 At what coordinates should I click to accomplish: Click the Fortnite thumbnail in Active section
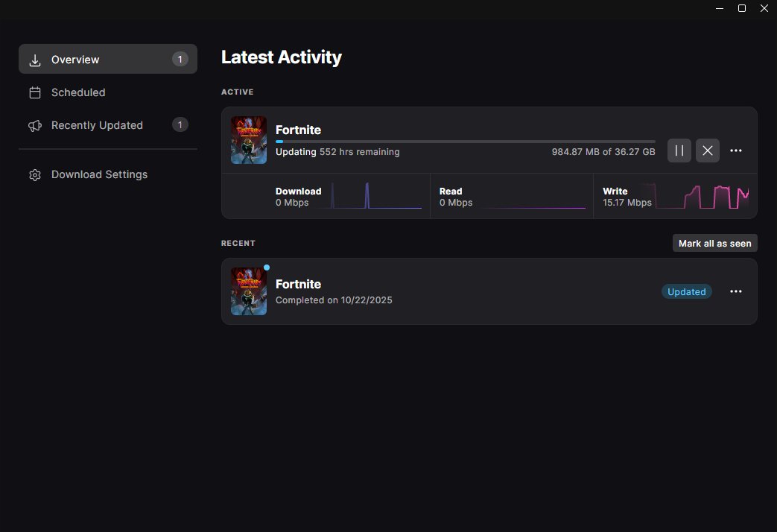click(249, 140)
